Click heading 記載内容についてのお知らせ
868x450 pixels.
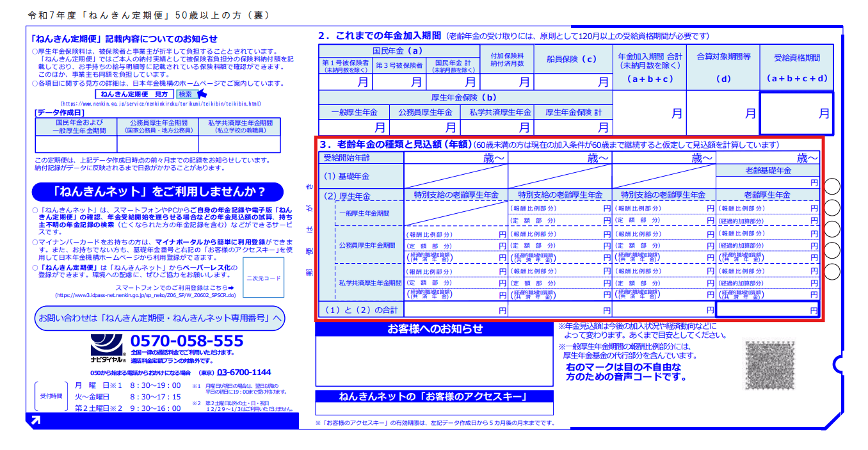tap(125, 38)
